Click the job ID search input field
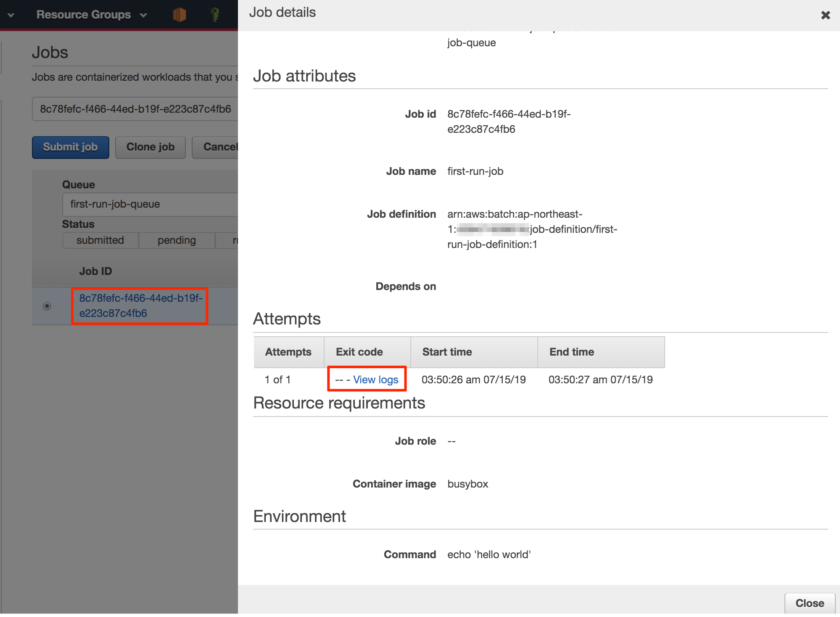Screen dimensions: 840x617 pyautogui.click(x=135, y=109)
